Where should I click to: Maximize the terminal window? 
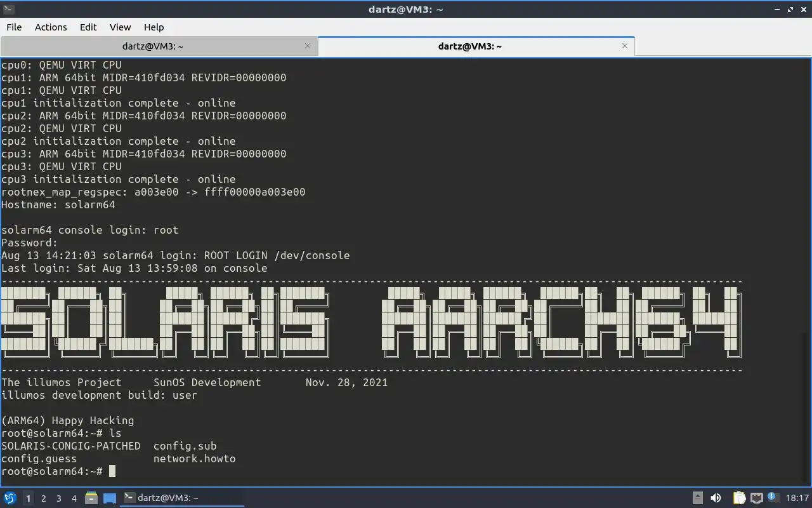[x=790, y=9]
